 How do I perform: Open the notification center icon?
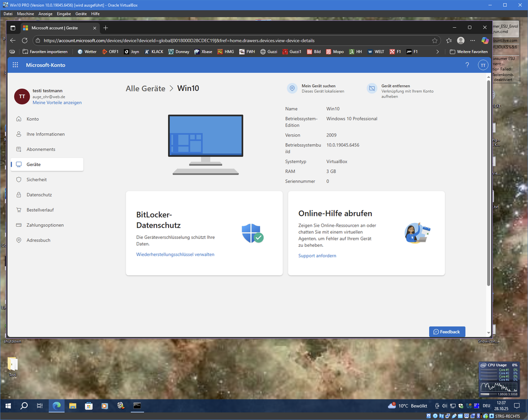(517, 406)
